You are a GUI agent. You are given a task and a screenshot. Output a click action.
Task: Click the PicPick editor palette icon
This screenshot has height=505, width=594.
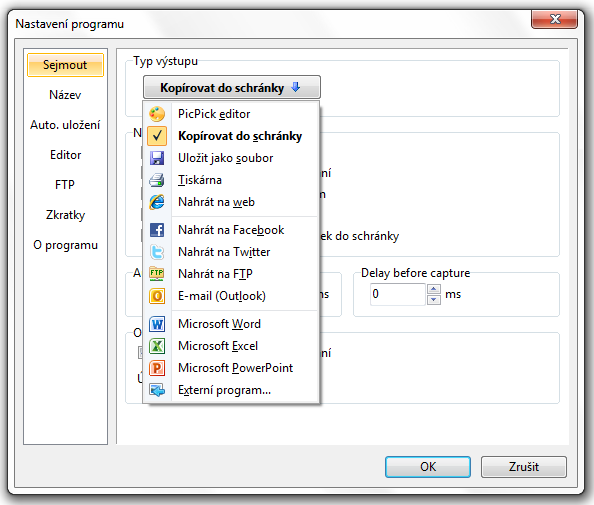(x=157, y=114)
